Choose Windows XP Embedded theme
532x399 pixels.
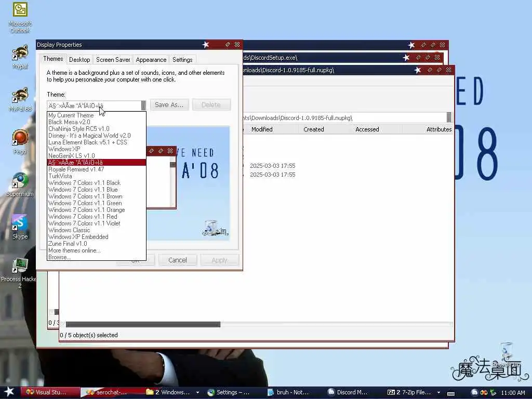click(x=96, y=237)
